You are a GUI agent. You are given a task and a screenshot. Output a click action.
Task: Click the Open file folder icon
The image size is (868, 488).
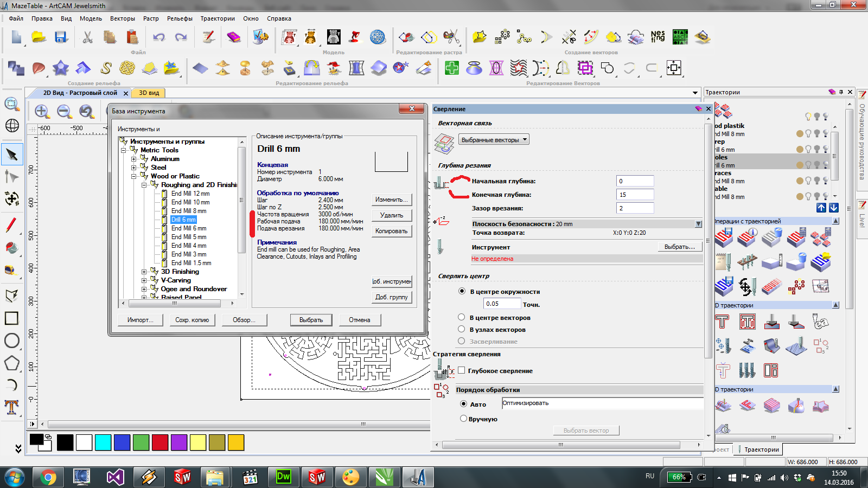(39, 37)
